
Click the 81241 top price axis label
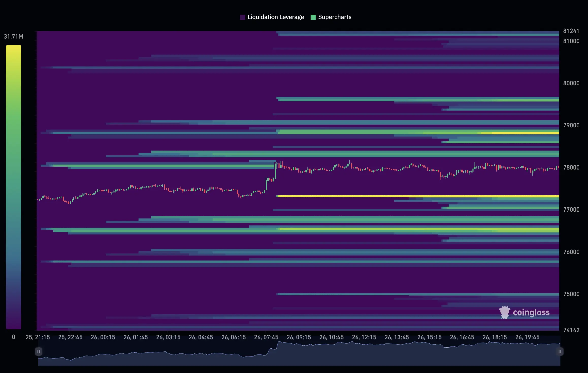pos(571,31)
